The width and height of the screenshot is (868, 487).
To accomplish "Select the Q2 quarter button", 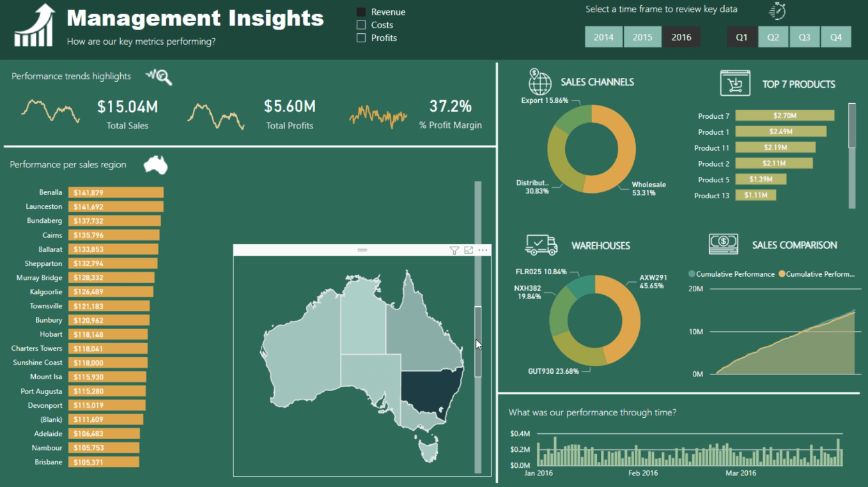I will [x=773, y=37].
